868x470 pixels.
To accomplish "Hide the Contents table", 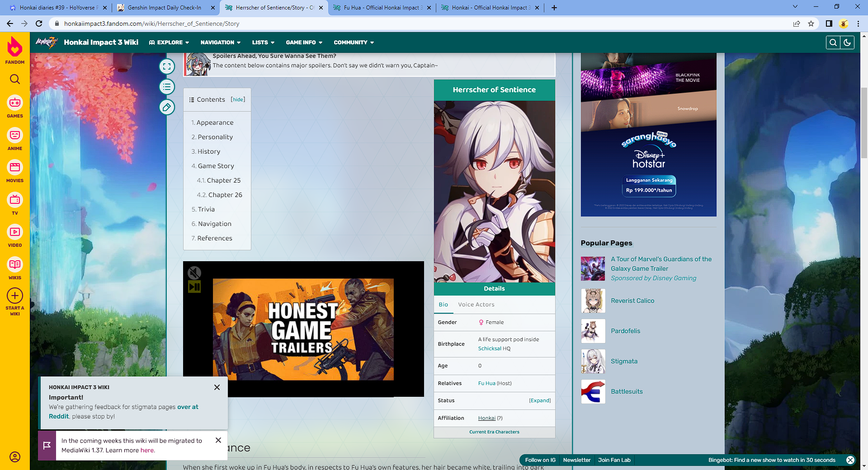I will tap(238, 99).
